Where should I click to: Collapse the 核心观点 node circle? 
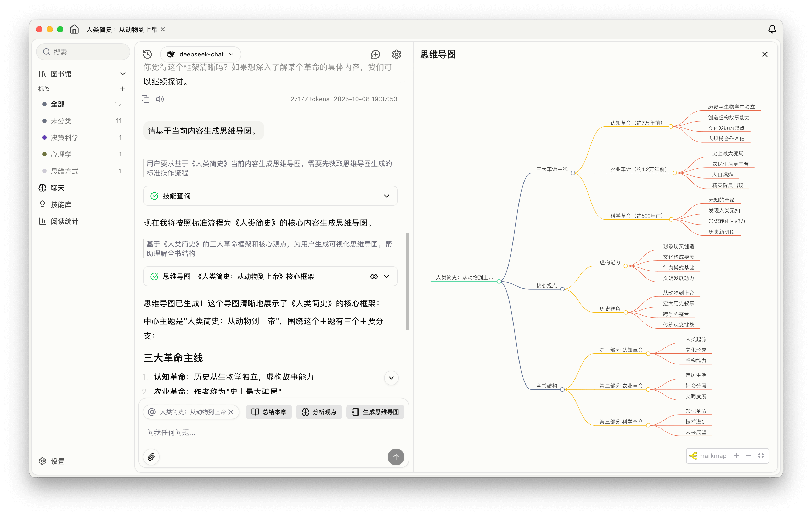562,290
